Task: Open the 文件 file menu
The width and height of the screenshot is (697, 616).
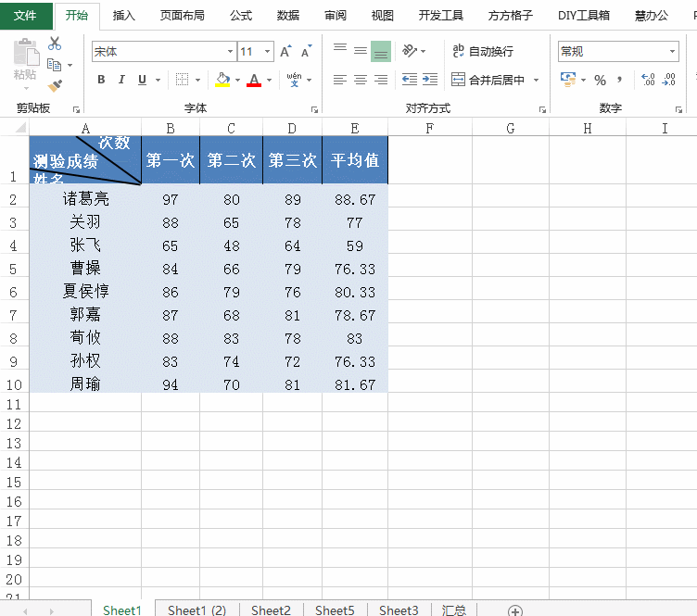Action: 26,15
